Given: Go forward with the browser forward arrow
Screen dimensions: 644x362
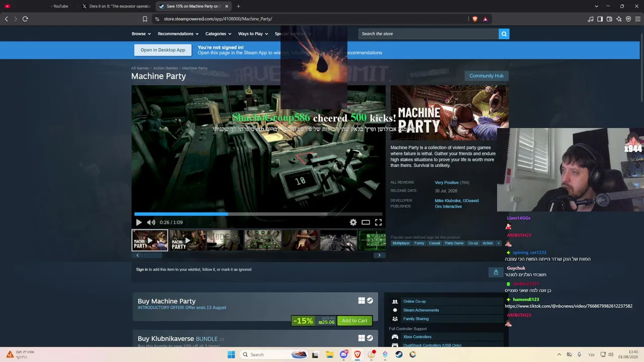Looking at the screenshot, I should [x=16, y=19].
